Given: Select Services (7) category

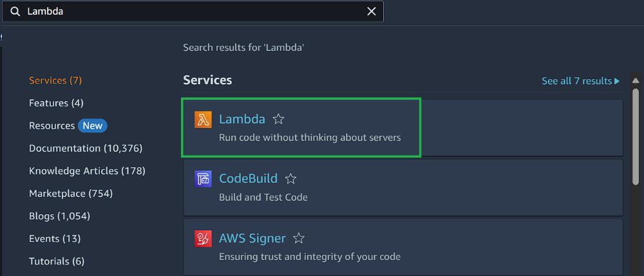Looking at the screenshot, I should pyautogui.click(x=55, y=80).
